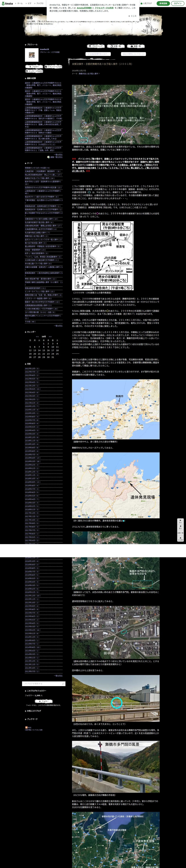Click the メッセージを送る envelope button
Screen dimensions: 186x868
pyautogui.click(x=34, y=71)
